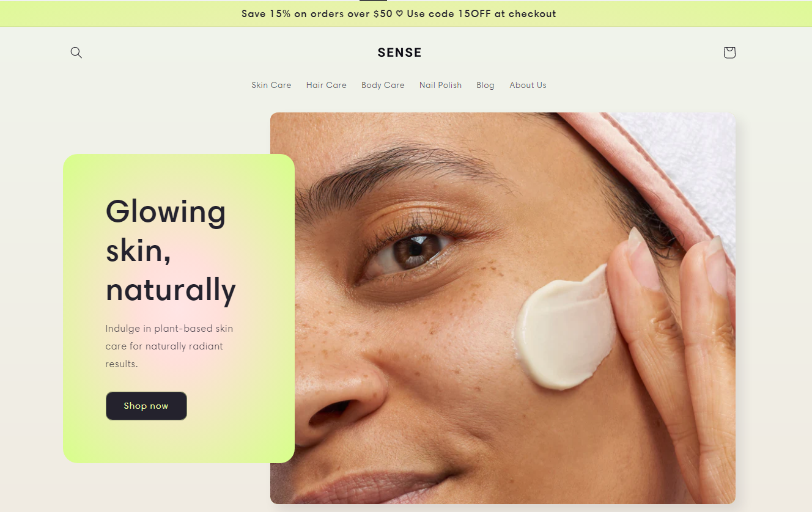Open the About Us page
The image size is (812, 512).
[x=528, y=85]
